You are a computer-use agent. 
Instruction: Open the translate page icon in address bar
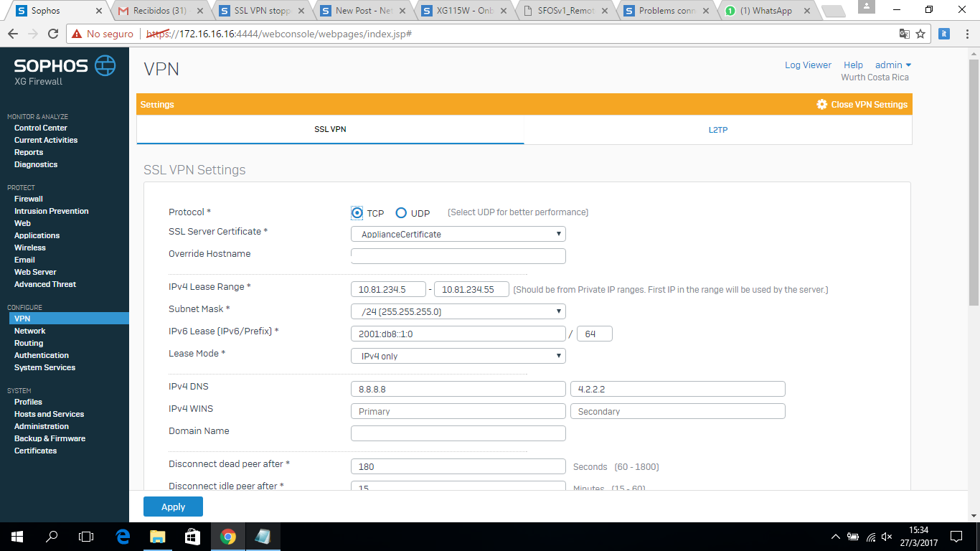[x=904, y=34]
